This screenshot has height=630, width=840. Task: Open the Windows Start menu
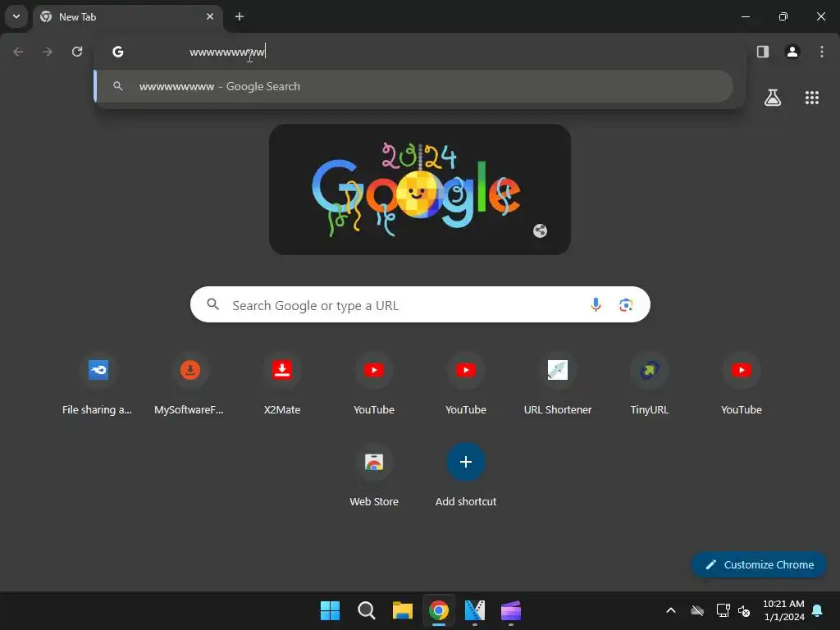(330, 610)
